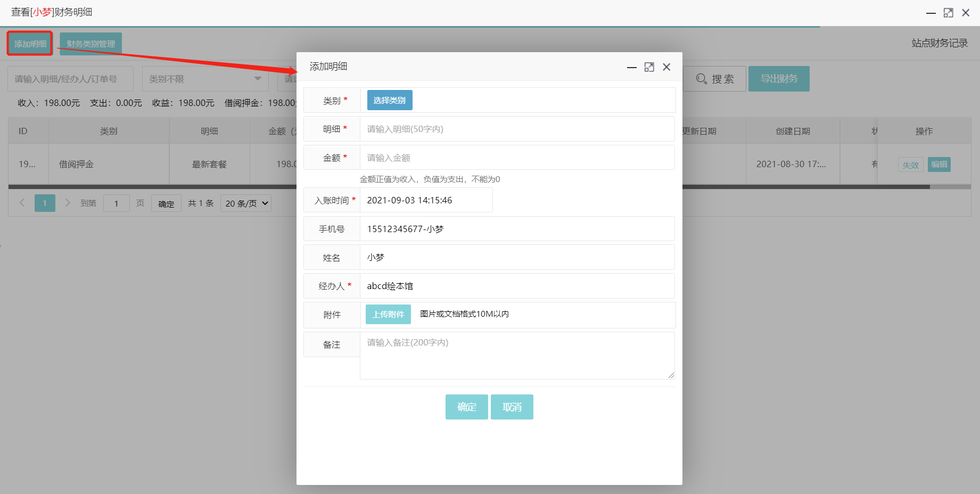Click the horizontal table scrollbar

469,187
